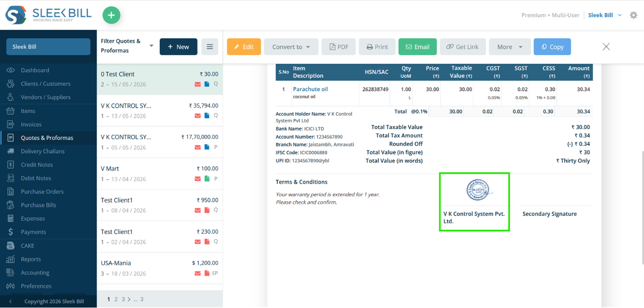
Task: Open settings gear icon in header
Action: click(x=633, y=15)
